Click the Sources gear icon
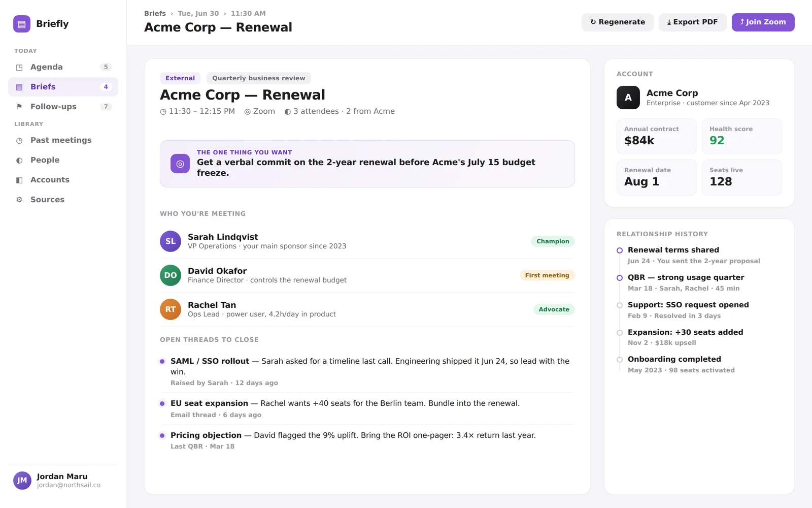812x508 pixels. point(19,200)
